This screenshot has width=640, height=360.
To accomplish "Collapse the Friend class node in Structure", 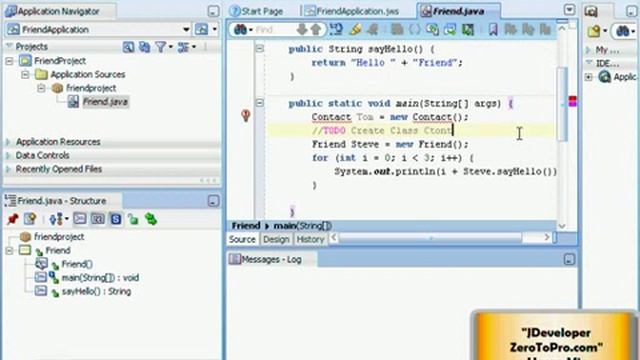I will [x=9, y=250].
